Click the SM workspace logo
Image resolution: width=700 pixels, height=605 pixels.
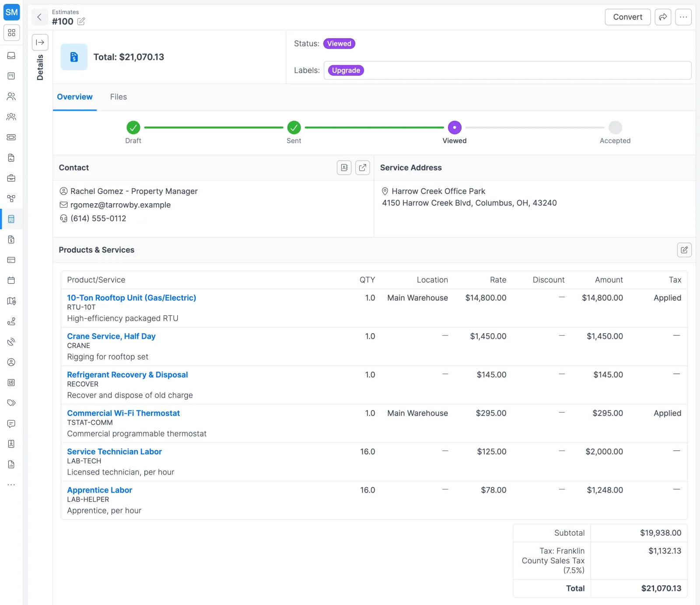11,12
